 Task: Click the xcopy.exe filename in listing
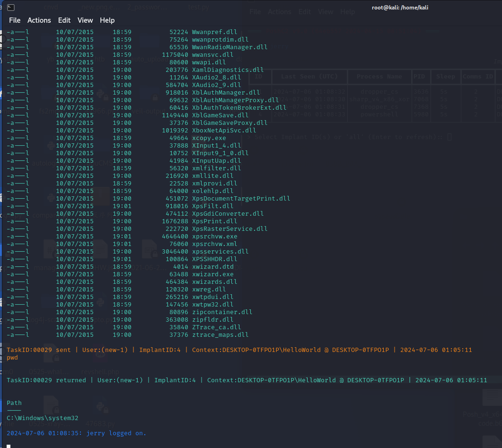(x=209, y=138)
